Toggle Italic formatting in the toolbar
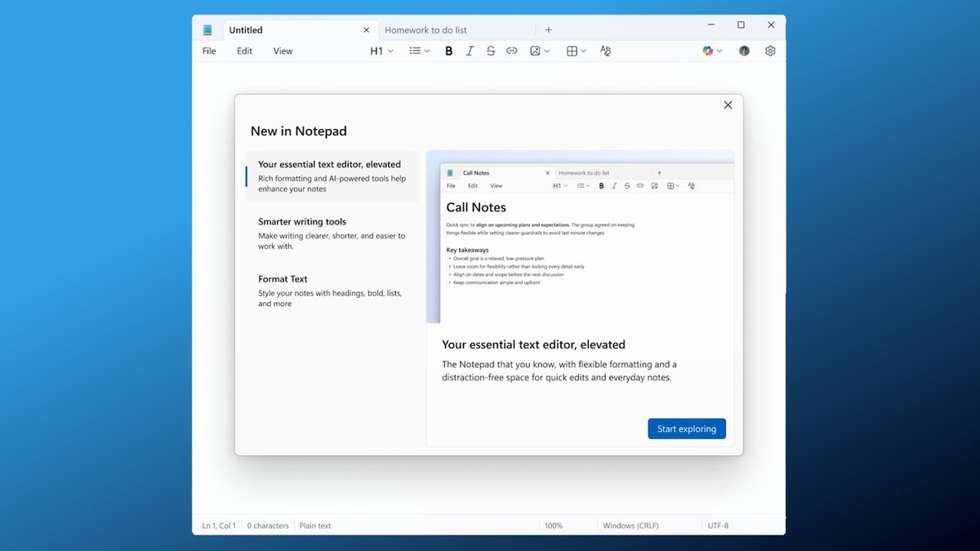980x551 pixels. click(x=470, y=51)
